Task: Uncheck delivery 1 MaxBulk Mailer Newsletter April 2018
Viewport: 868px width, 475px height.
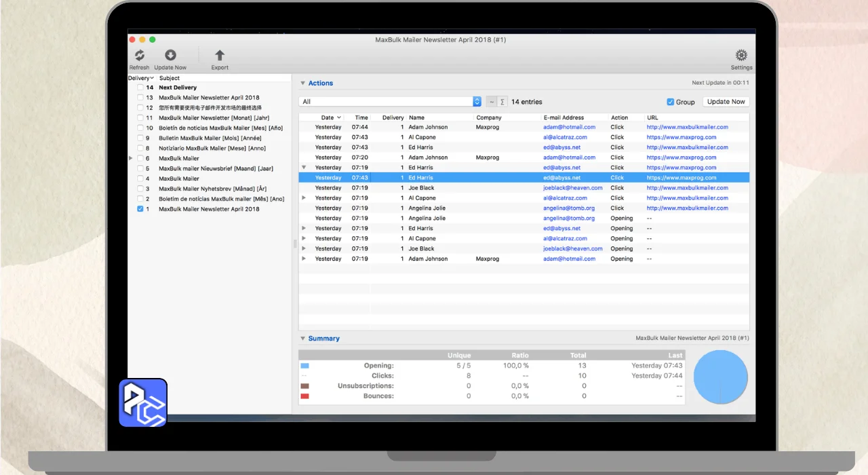Action: (x=140, y=209)
